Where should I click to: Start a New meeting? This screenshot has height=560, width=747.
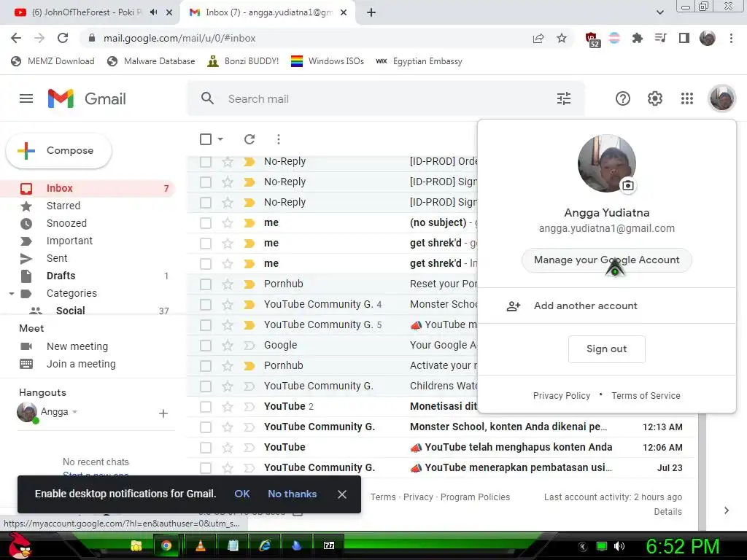(x=77, y=346)
